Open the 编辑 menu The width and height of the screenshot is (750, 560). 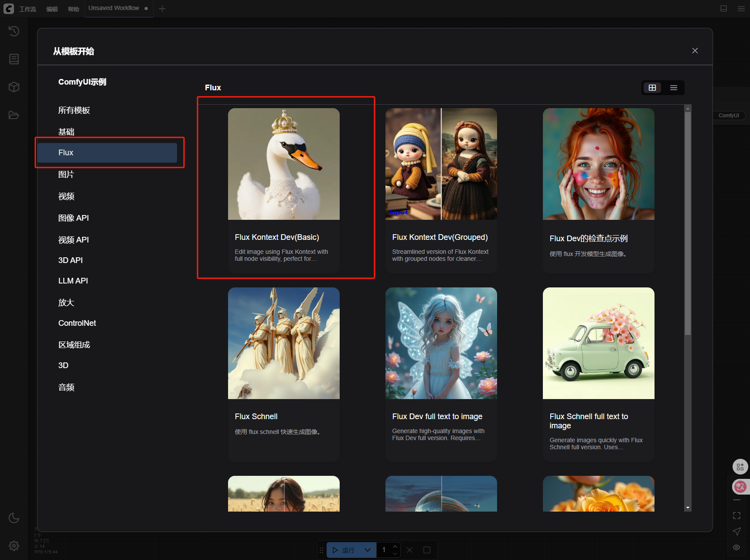click(52, 9)
